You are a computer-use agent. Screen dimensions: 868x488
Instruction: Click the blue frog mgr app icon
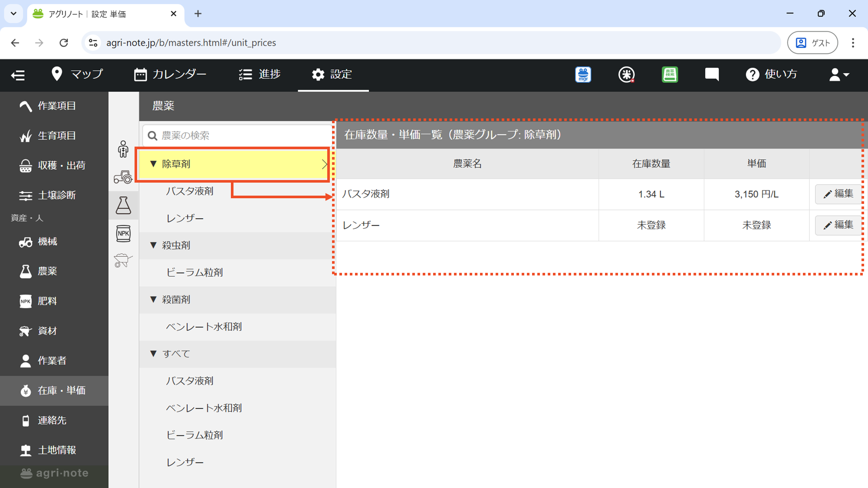tap(583, 75)
